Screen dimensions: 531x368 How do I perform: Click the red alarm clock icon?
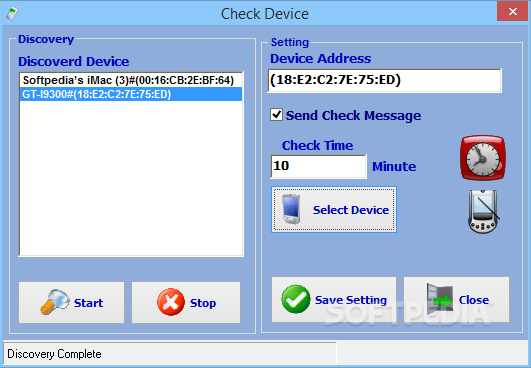pyautogui.click(x=483, y=158)
